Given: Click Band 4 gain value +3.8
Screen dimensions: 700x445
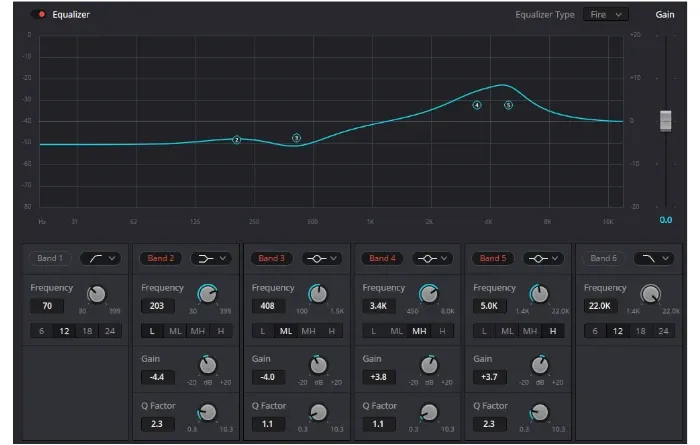Looking at the screenshot, I should coord(379,377).
